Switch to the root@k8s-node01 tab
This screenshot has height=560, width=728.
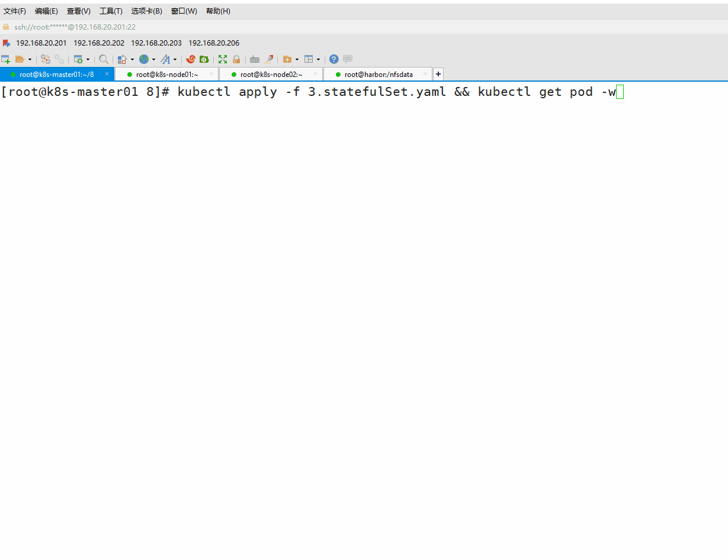(x=166, y=75)
